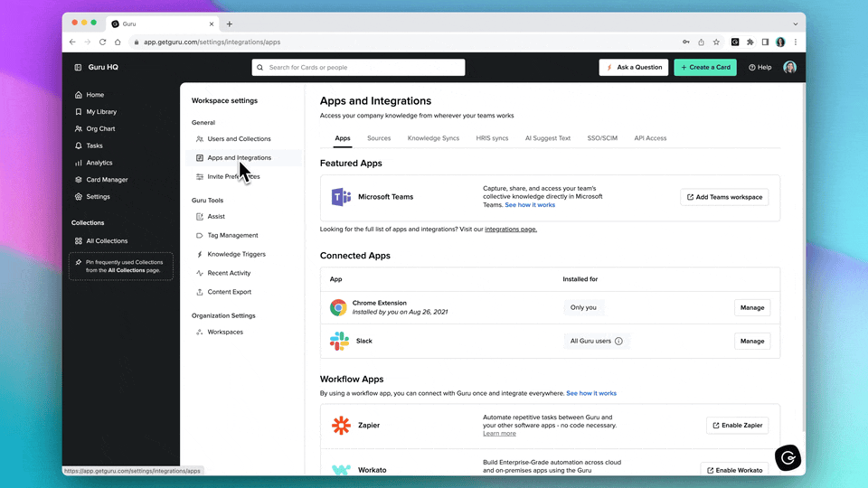The width and height of the screenshot is (868, 488).
Task: Open the Chrome extensions puzzle icon
Action: coord(750,42)
